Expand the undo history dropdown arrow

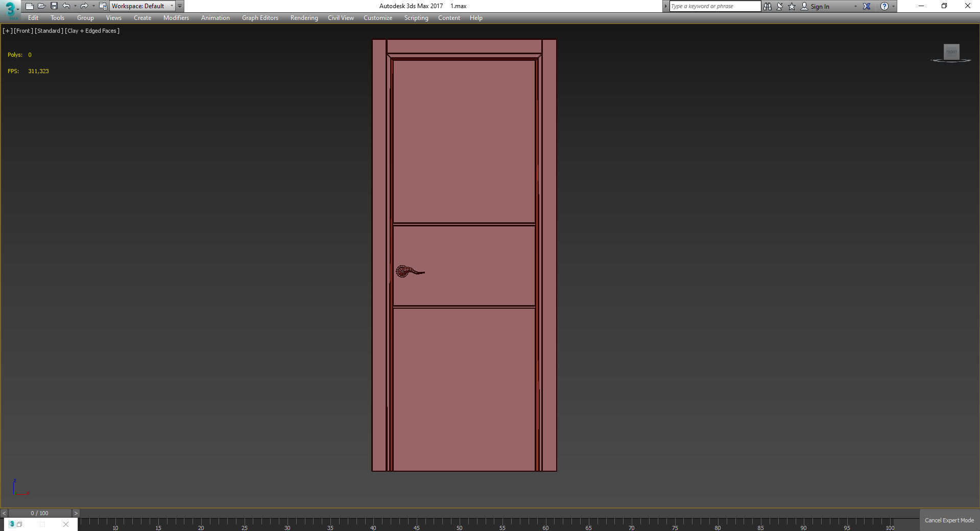click(75, 6)
